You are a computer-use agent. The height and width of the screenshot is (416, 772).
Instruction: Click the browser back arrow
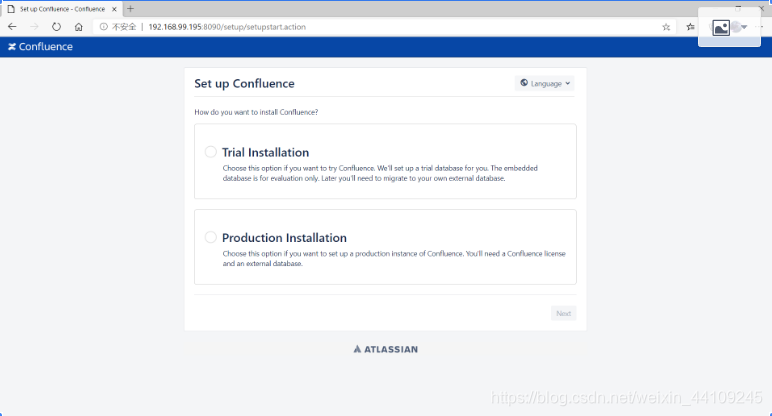[12, 27]
